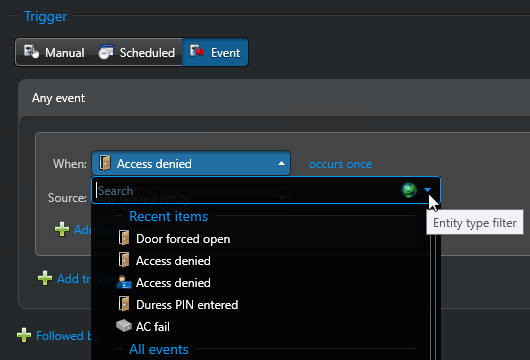Image resolution: width=530 pixels, height=360 pixels.
Task: Click the Source: label
Action: (x=67, y=198)
